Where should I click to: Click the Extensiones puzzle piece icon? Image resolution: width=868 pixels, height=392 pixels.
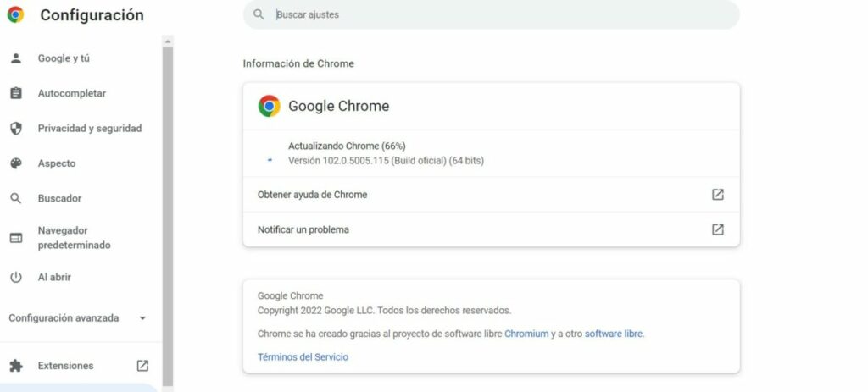click(x=16, y=366)
